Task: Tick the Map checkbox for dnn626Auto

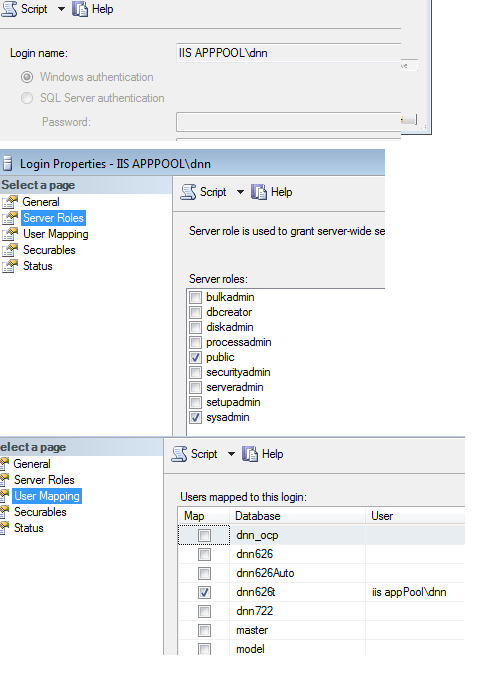Action: [204, 573]
